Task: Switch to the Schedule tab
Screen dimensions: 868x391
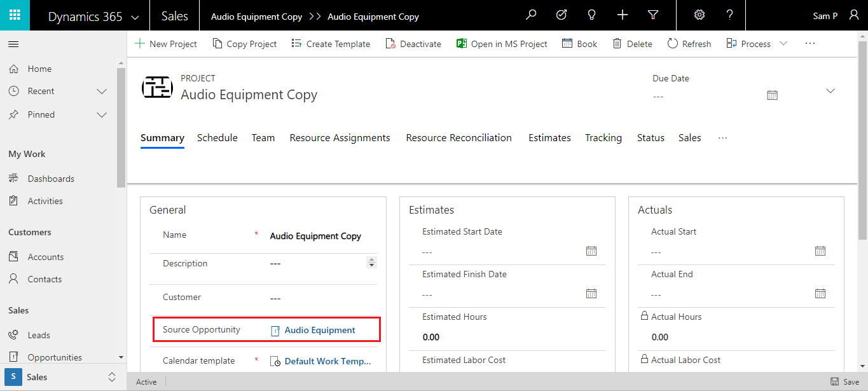Action: [x=217, y=138]
